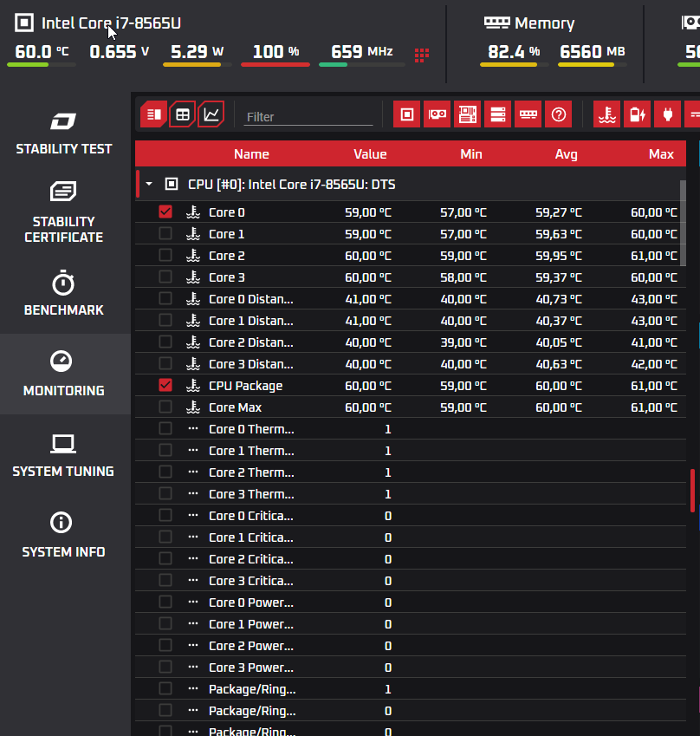Sort by the Value column header
This screenshot has height=736, width=700.
point(370,154)
